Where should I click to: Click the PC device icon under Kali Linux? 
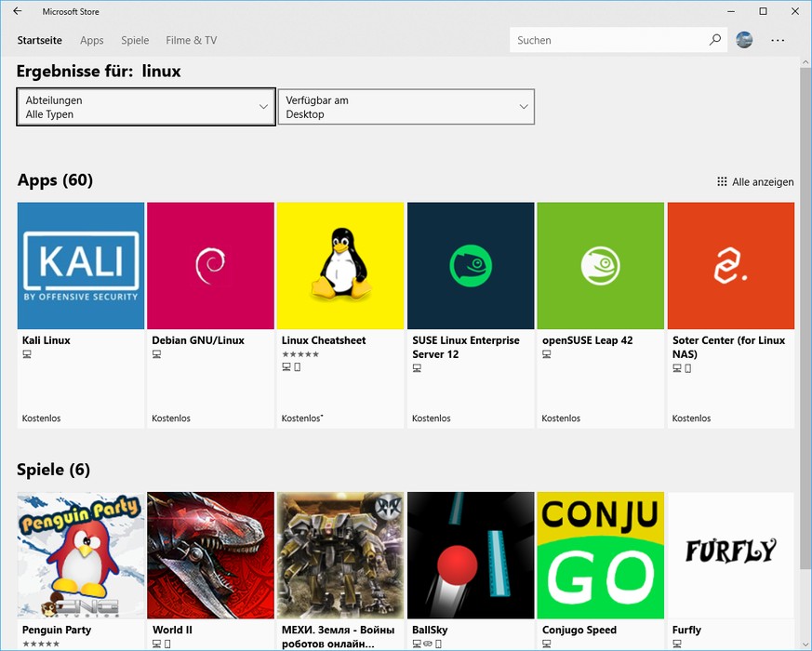click(27, 354)
